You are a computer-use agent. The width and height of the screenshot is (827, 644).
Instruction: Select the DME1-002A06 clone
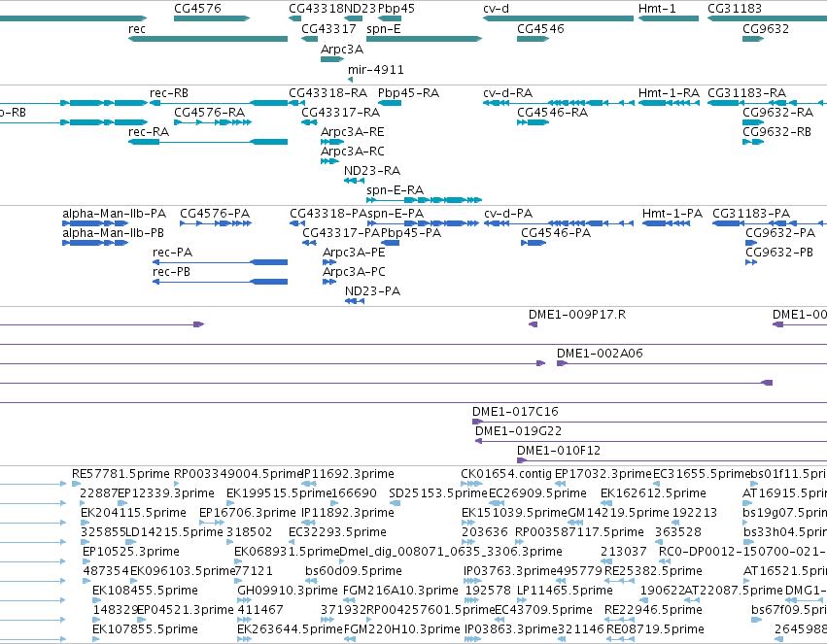point(692,363)
